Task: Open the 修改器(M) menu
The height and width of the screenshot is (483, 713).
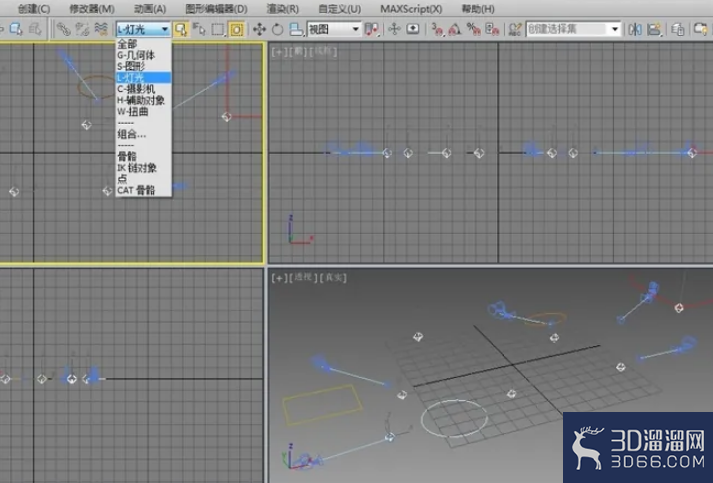Action: tap(92, 9)
